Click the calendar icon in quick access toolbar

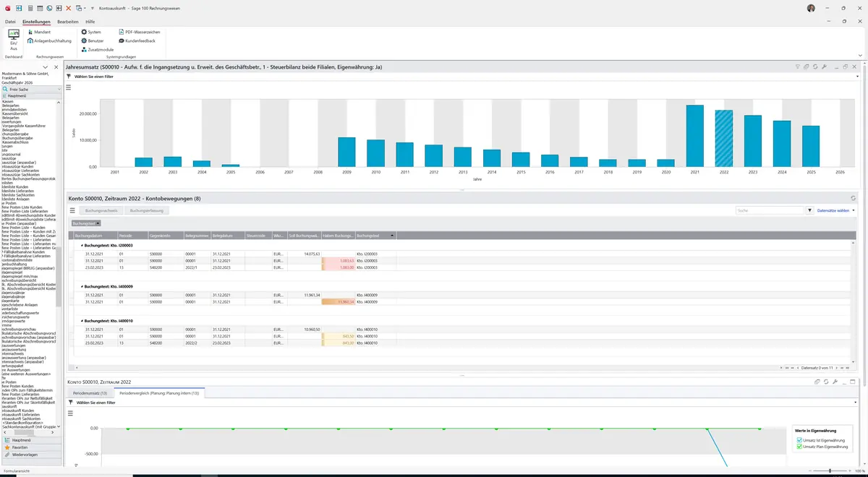(x=38, y=7)
